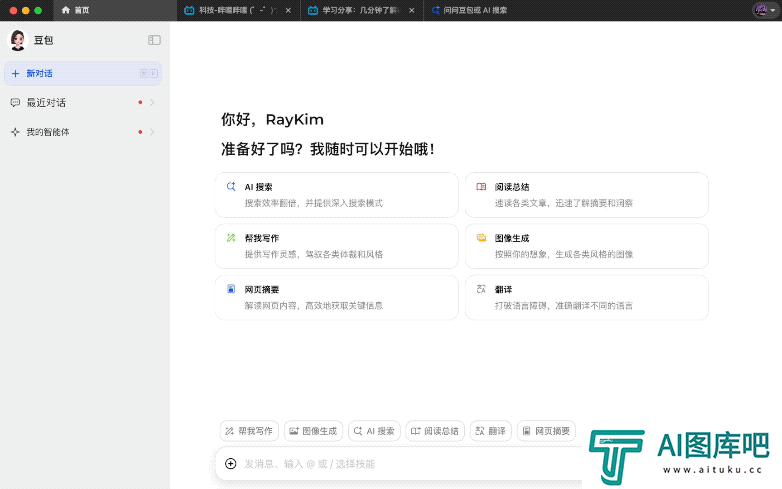
Task: Collapse the sidebar with panel icon
Action: coord(154,40)
